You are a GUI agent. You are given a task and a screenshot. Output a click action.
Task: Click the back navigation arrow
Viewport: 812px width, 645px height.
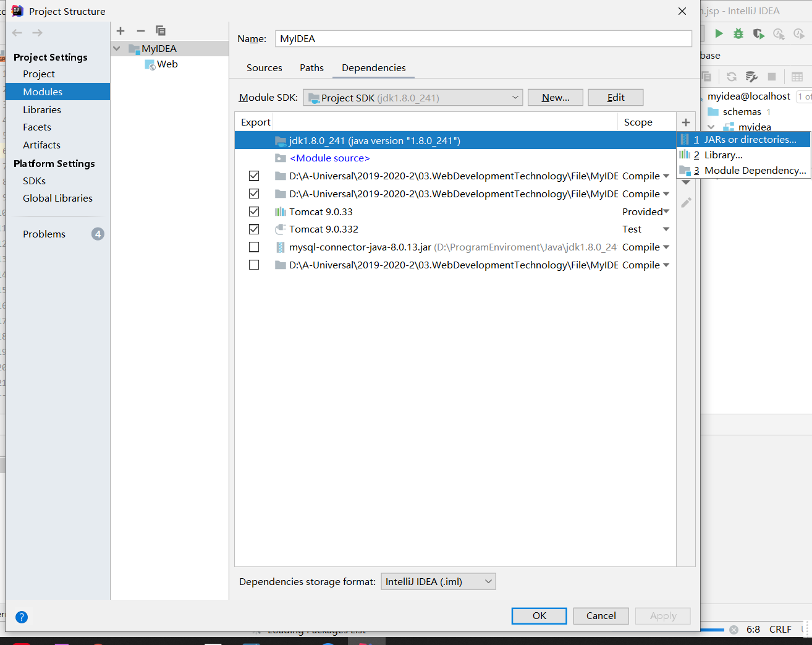(x=17, y=33)
